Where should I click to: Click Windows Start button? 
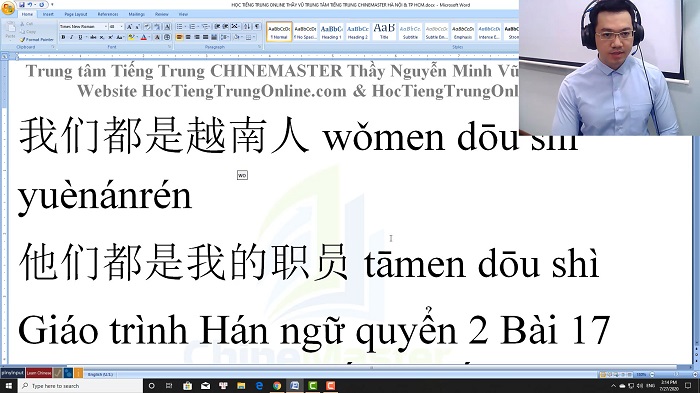coord(8,385)
